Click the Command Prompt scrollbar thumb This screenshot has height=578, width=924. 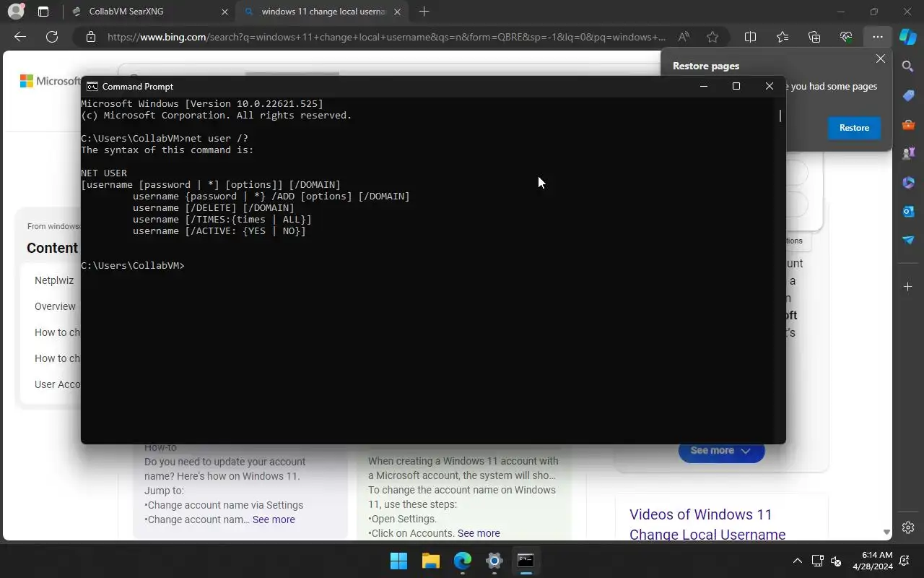click(780, 116)
